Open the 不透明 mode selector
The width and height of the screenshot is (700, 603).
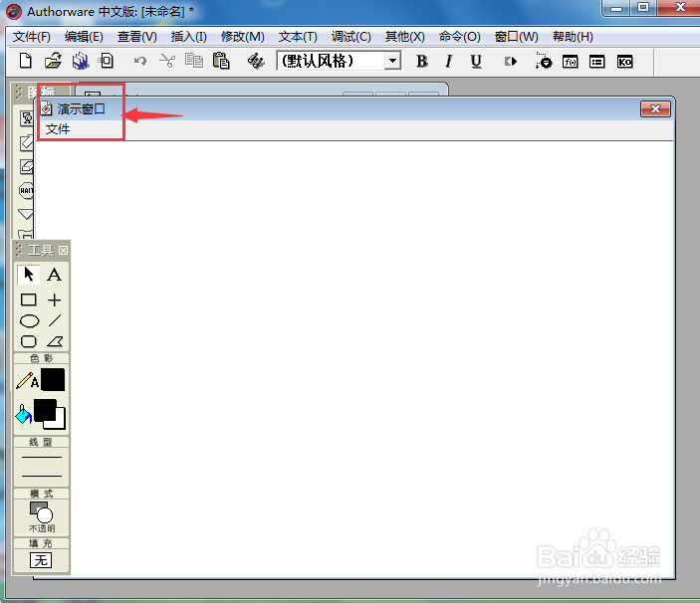pyautogui.click(x=42, y=516)
